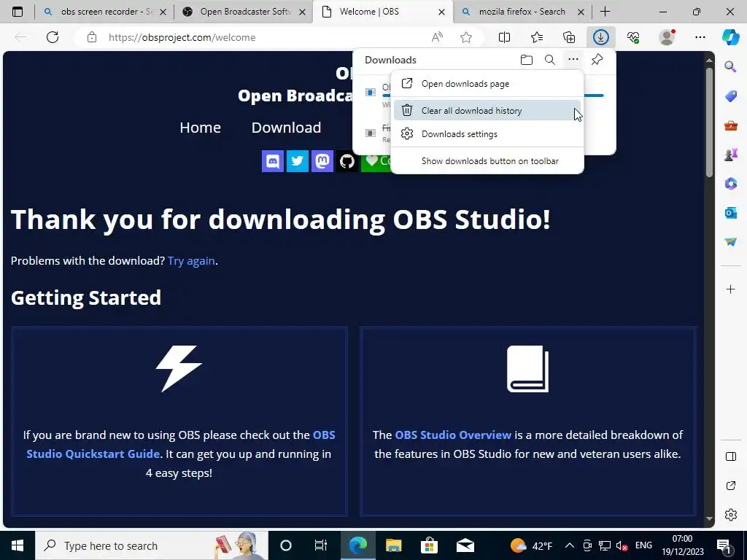The image size is (747, 560).
Task: Click the muted volume tray icon
Action: click(622, 545)
